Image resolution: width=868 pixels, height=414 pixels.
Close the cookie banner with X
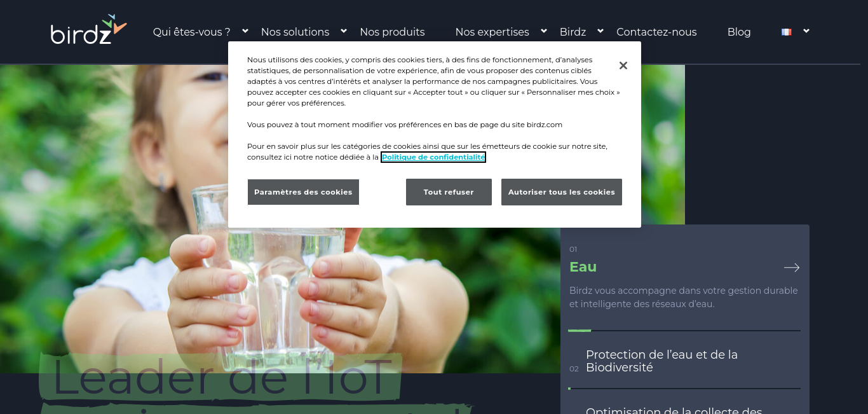click(623, 66)
